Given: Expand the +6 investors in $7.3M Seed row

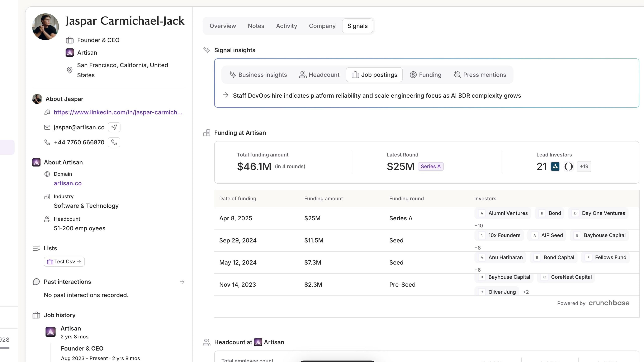Looking at the screenshot, I should (x=478, y=270).
